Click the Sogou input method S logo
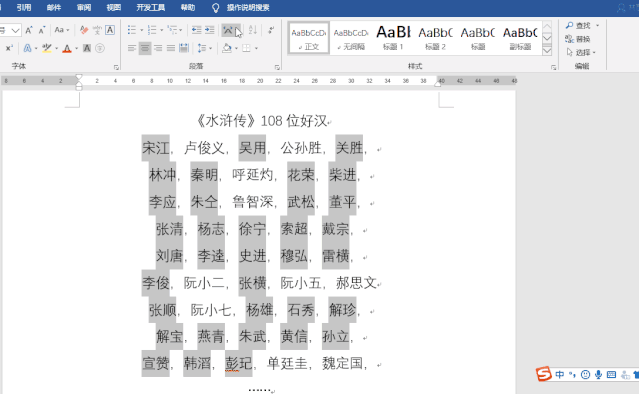 pos(544,374)
